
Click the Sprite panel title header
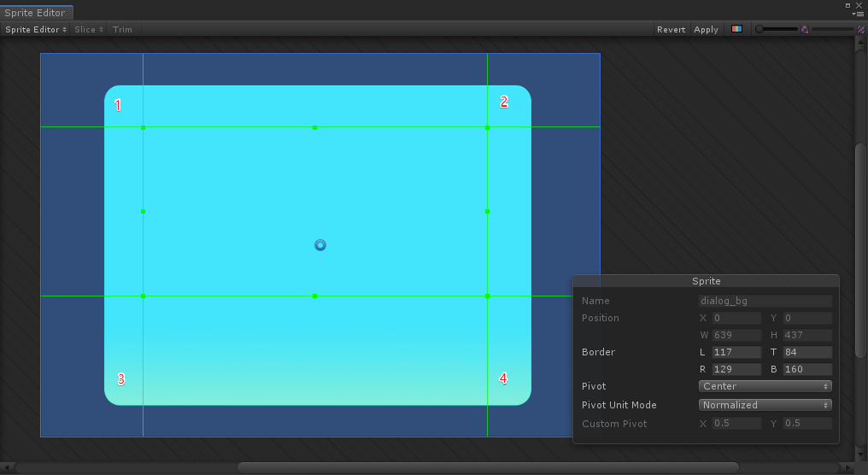point(706,281)
